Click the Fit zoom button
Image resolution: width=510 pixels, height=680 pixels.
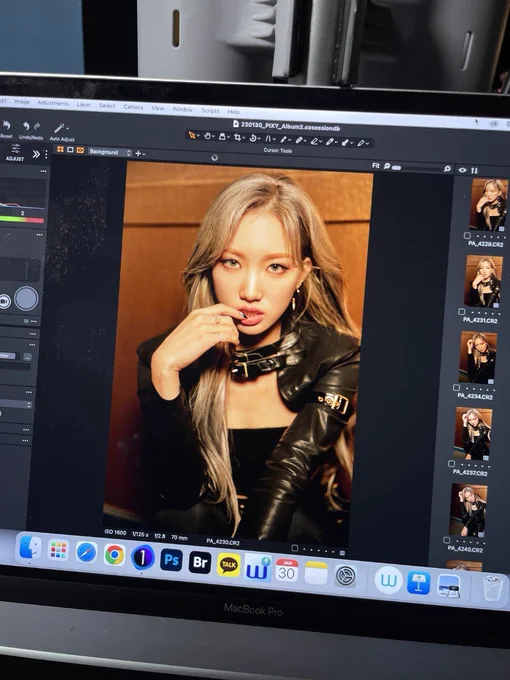[x=376, y=166]
